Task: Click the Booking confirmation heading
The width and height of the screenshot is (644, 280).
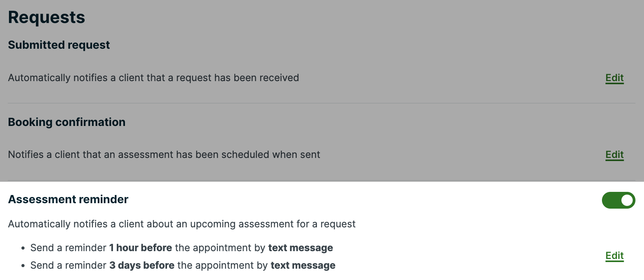Action: tap(67, 122)
